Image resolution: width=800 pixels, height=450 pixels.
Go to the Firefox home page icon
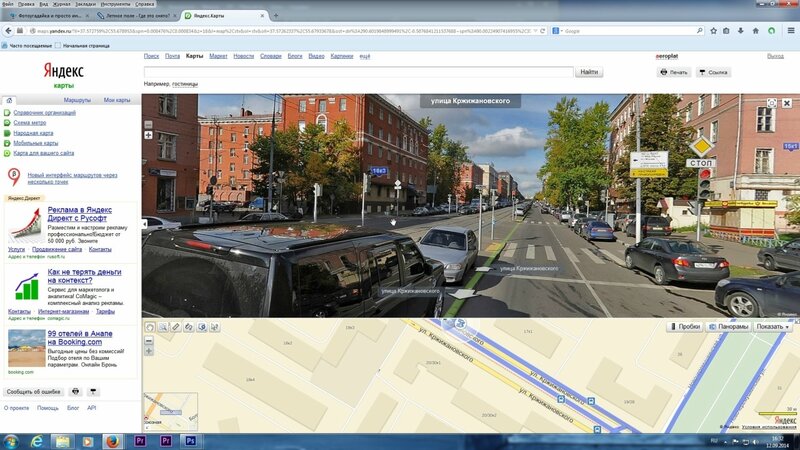(x=756, y=31)
